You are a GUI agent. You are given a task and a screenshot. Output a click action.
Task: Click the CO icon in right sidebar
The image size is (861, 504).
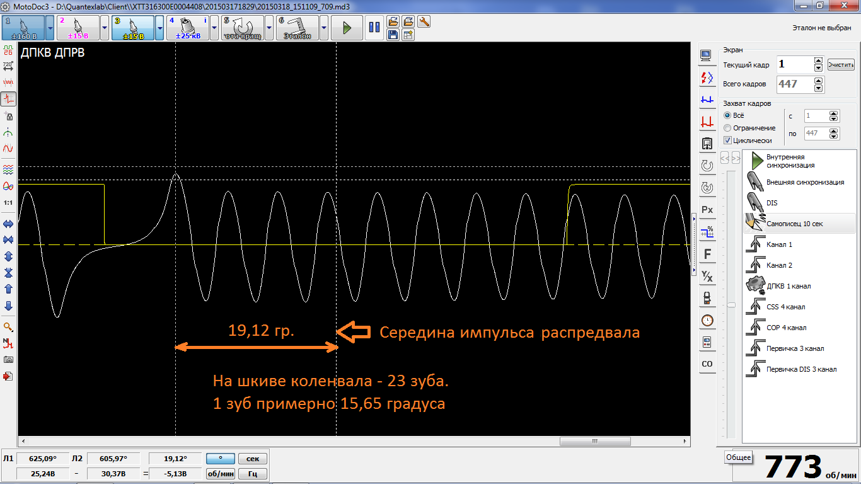click(x=707, y=364)
